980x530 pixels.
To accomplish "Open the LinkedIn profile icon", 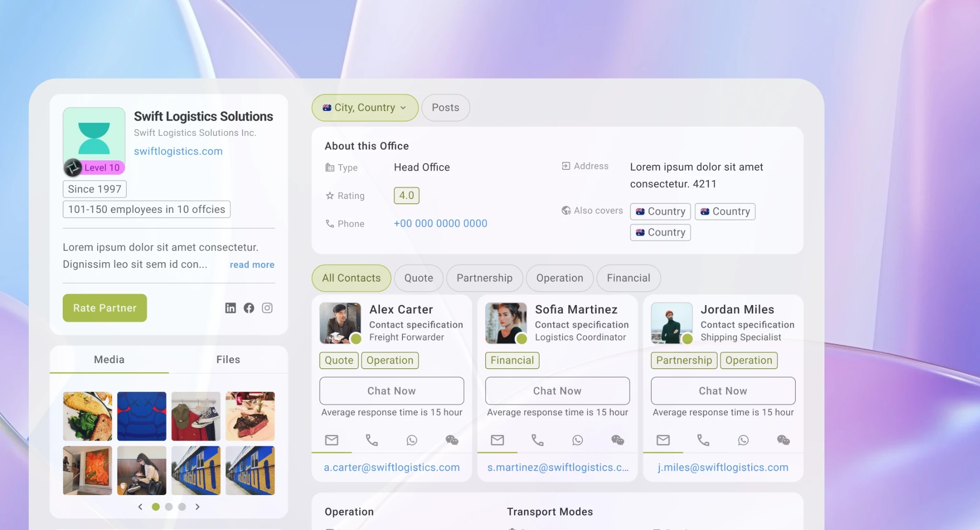I will click(x=231, y=308).
